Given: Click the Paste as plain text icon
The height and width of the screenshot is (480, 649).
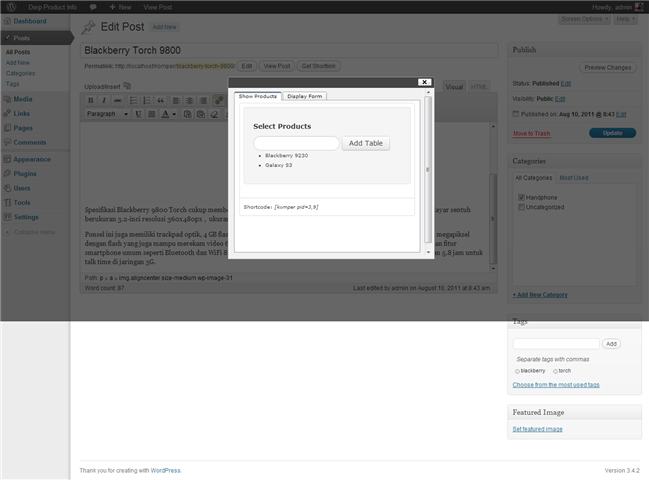Looking at the screenshot, I should click(187, 114).
